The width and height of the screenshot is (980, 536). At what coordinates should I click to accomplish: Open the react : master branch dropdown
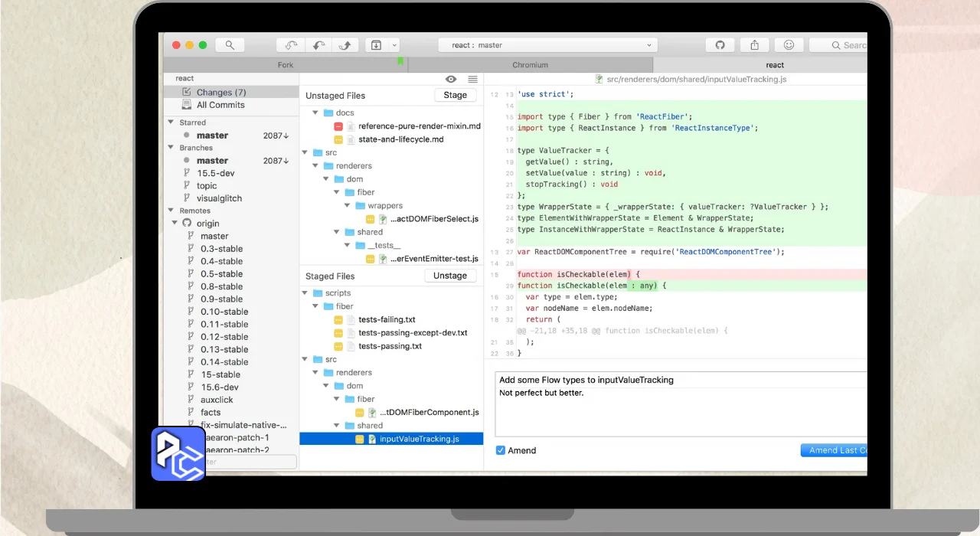(x=547, y=45)
